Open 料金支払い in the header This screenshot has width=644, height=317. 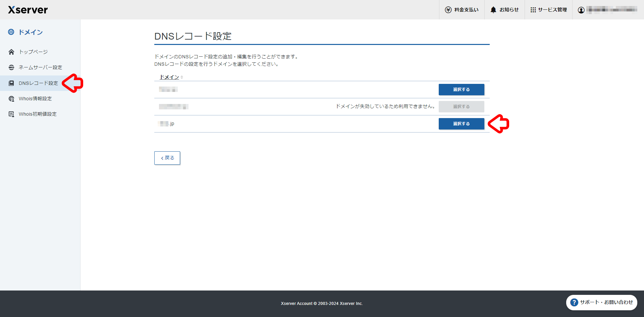click(462, 10)
